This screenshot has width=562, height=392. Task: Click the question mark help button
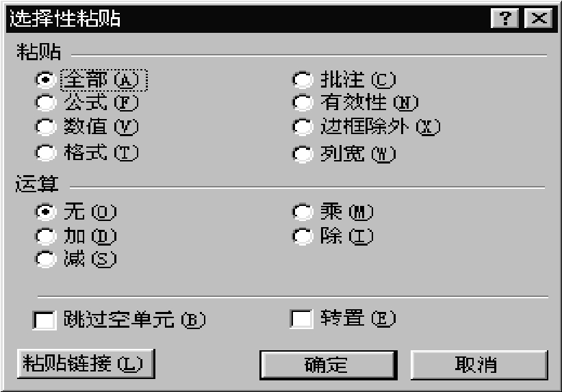click(507, 18)
